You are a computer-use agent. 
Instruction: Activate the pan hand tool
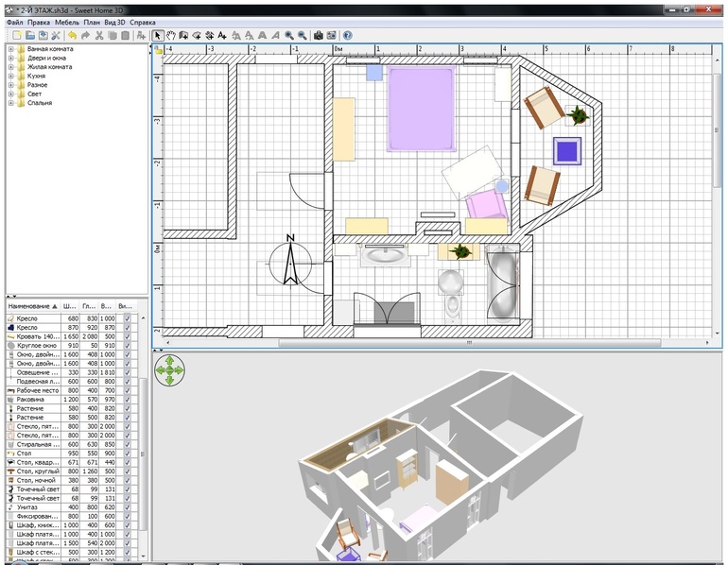tap(171, 35)
